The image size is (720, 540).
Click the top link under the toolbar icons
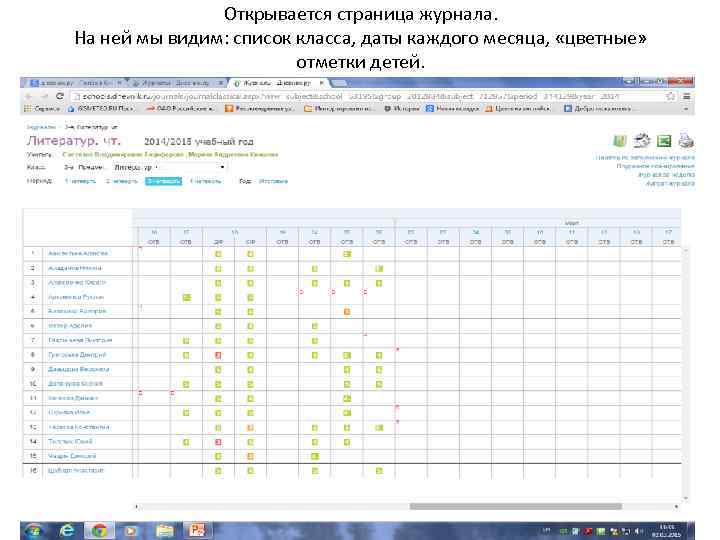pos(645,158)
